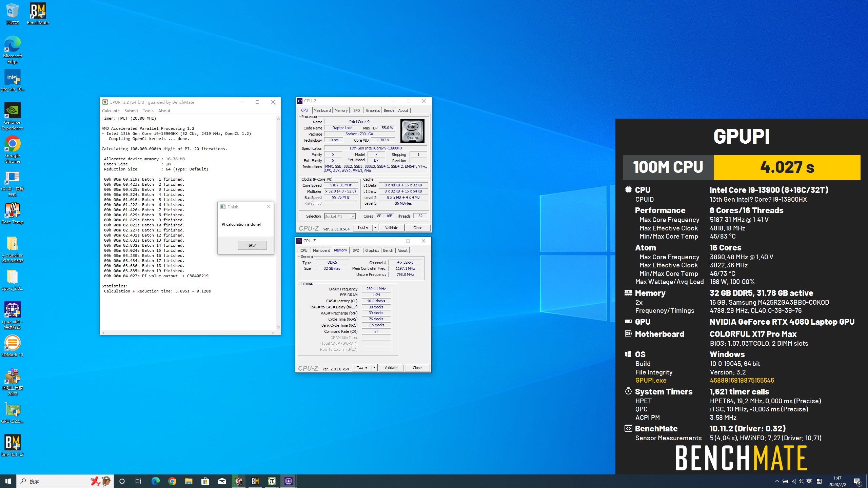The image size is (868, 488).
Task: Click Close button in CPU-Z Memory window
Action: coord(417,368)
